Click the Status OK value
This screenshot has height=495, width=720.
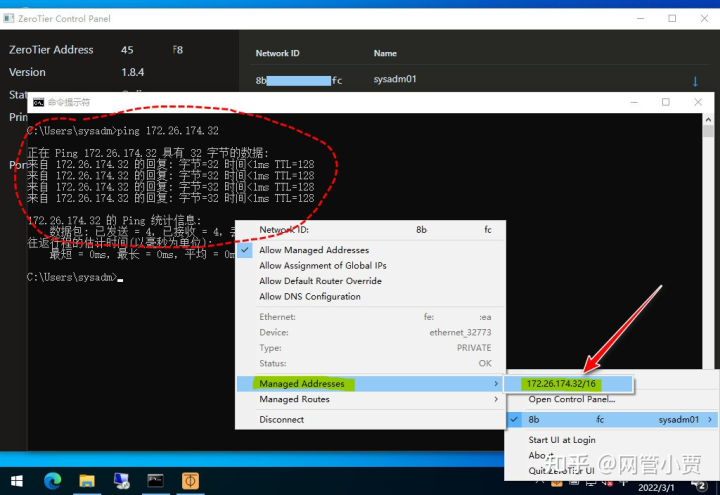pyautogui.click(x=485, y=363)
